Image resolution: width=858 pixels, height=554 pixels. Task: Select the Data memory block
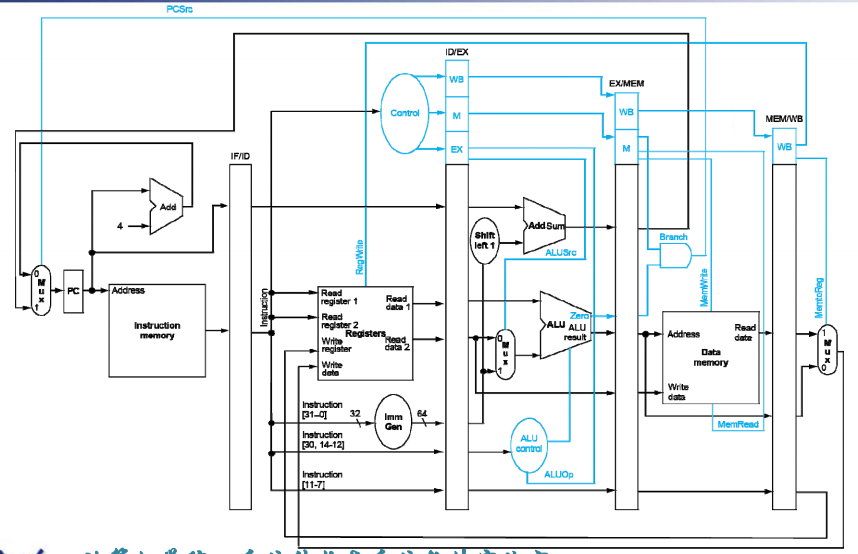[710, 355]
